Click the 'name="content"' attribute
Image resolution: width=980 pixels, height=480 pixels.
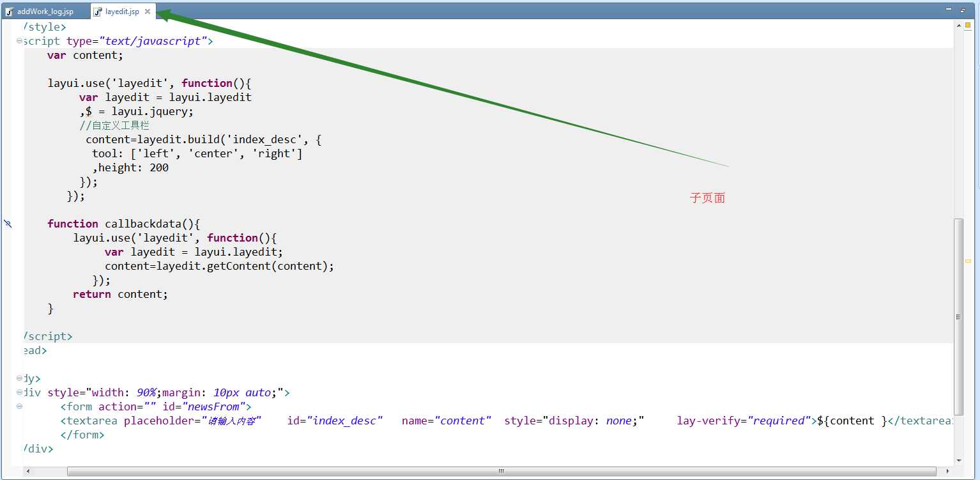pyautogui.click(x=447, y=421)
